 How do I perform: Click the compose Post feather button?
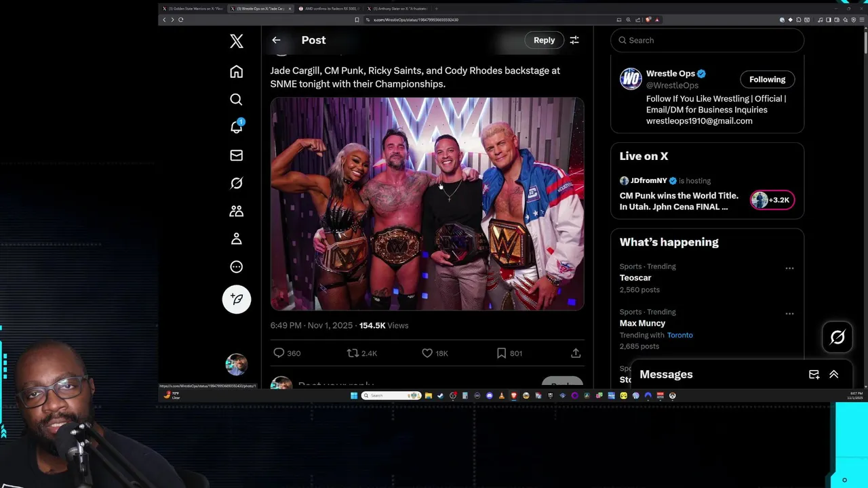(x=237, y=299)
